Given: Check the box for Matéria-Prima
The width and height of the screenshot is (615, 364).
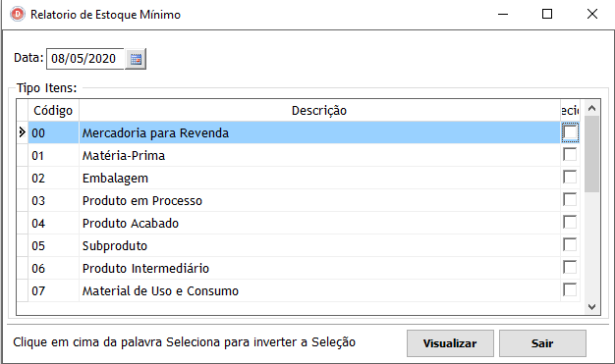Looking at the screenshot, I should (570, 155).
